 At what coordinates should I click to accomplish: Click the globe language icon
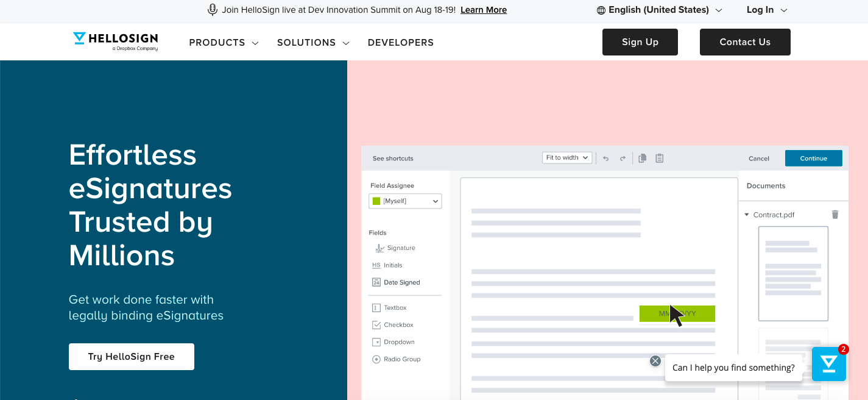click(601, 10)
